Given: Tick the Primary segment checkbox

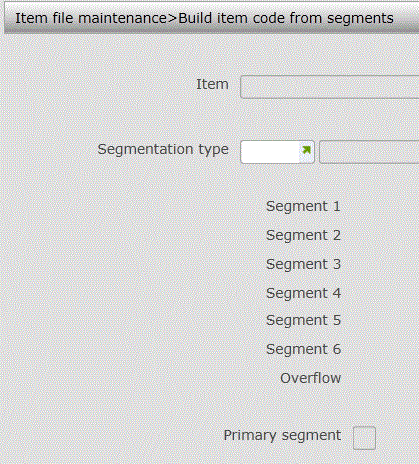Looking at the screenshot, I should 364,438.
